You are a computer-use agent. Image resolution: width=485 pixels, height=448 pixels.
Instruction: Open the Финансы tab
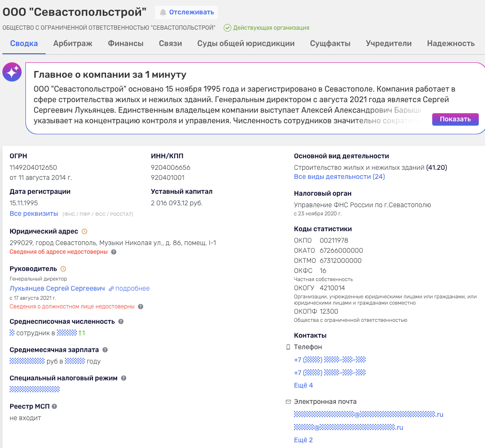pos(126,44)
